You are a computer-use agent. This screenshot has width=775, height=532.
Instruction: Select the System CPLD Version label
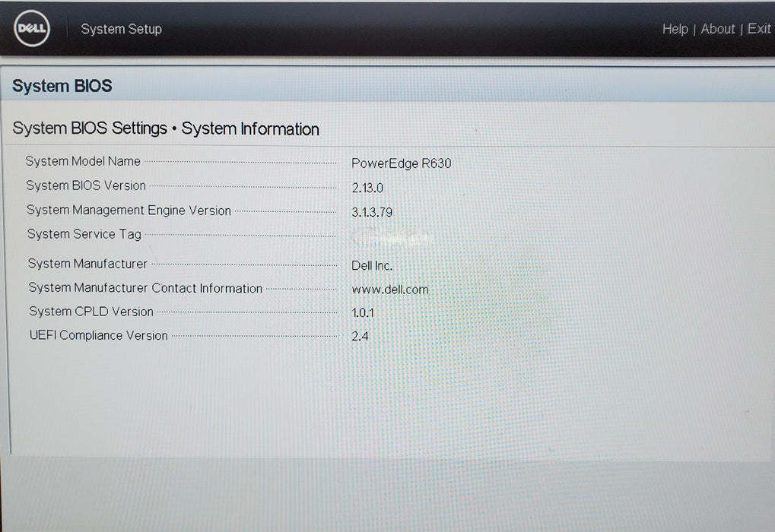[x=91, y=312]
